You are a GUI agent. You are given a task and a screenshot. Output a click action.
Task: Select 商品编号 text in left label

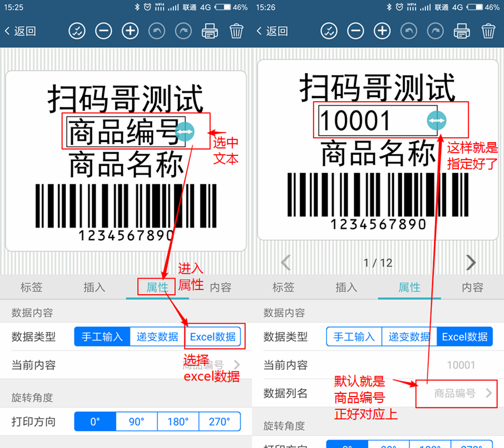(x=126, y=131)
